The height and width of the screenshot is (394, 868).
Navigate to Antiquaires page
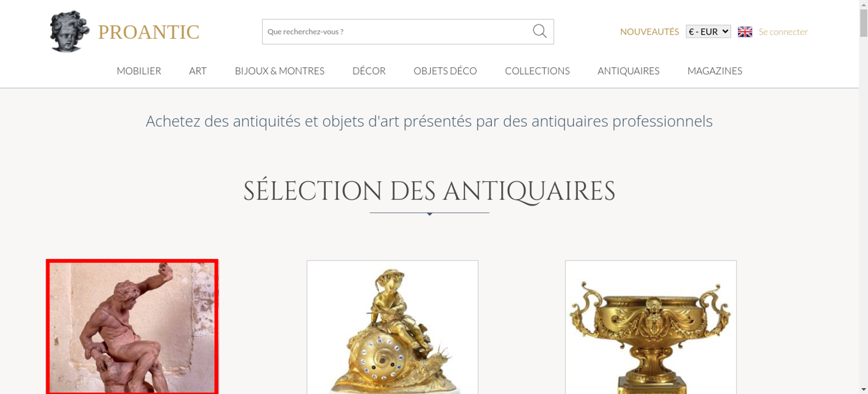tap(628, 71)
